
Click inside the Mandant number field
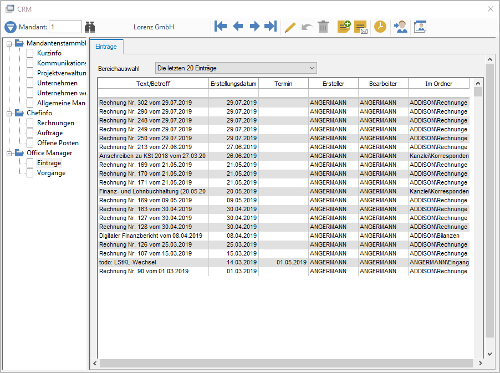pyautogui.click(x=65, y=27)
